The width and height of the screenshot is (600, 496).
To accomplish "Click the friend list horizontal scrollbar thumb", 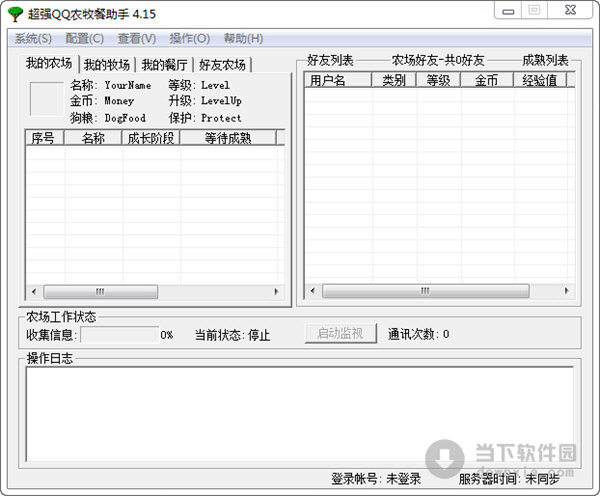I will click(426, 291).
